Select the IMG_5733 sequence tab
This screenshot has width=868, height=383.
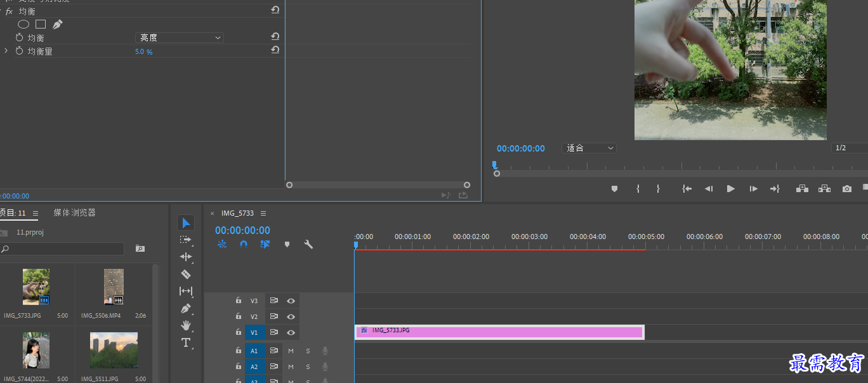pos(237,213)
